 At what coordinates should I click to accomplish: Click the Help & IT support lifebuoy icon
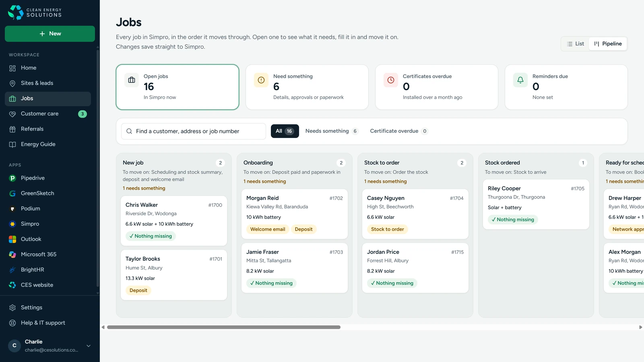click(12, 323)
